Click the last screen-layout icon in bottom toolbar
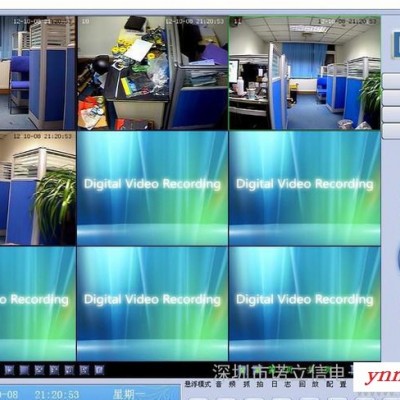This screenshot has height=400, width=400. (x=99, y=370)
